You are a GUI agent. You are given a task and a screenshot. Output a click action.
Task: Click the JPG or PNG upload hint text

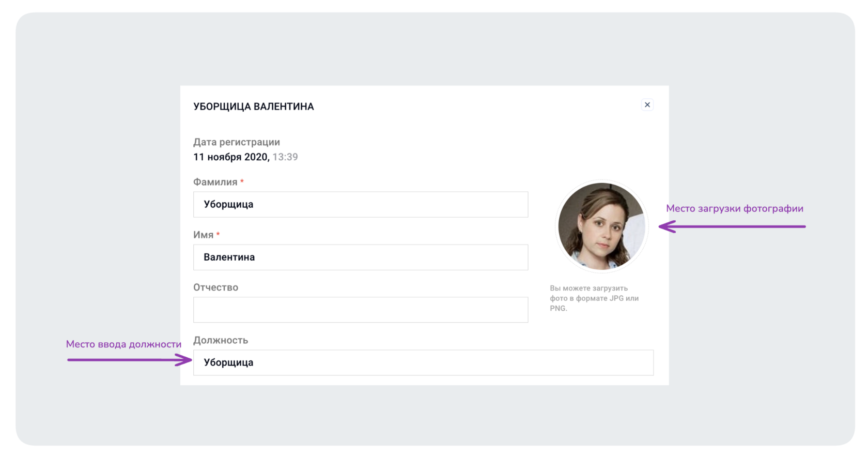pos(594,298)
